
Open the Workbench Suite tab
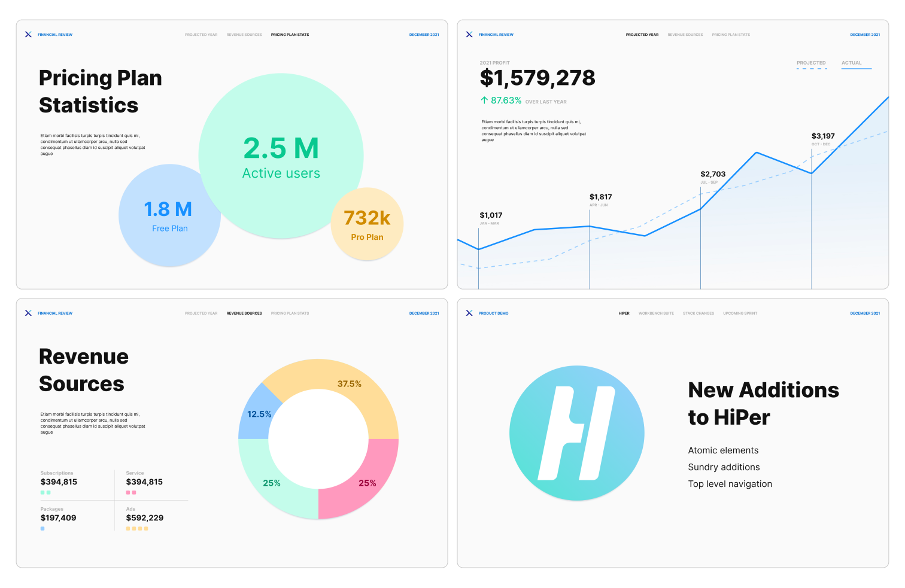656,313
